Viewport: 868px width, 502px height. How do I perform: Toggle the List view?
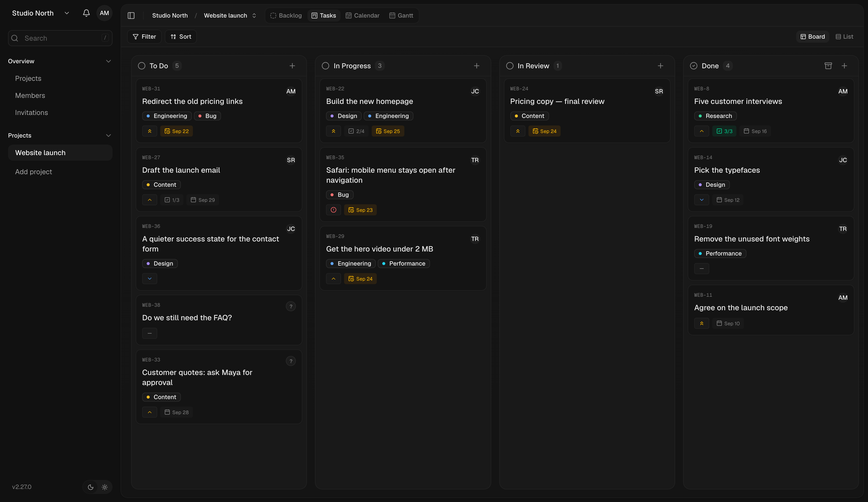click(844, 36)
